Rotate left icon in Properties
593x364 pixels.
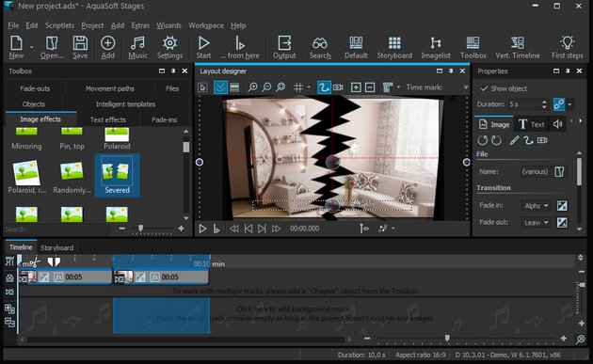[x=483, y=140]
